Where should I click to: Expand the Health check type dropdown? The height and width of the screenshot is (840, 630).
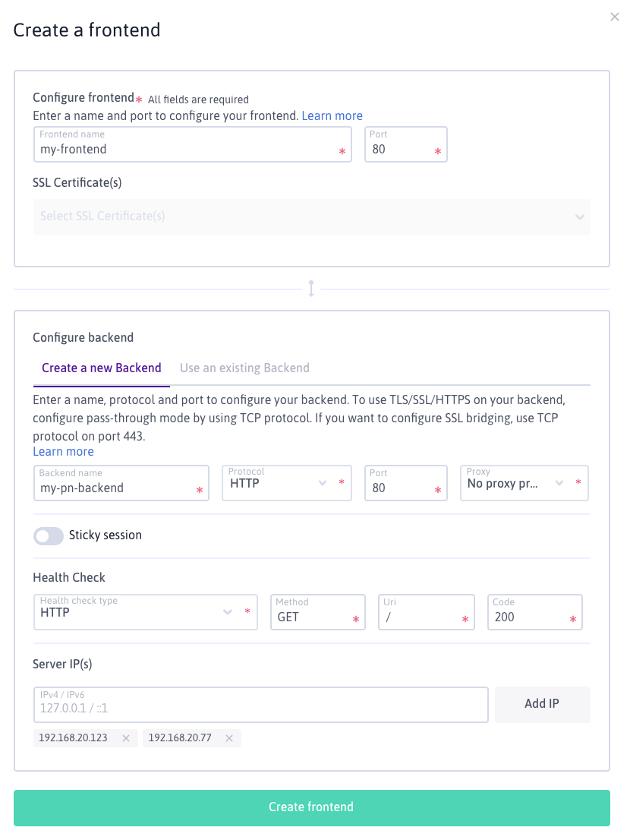coord(144,612)
